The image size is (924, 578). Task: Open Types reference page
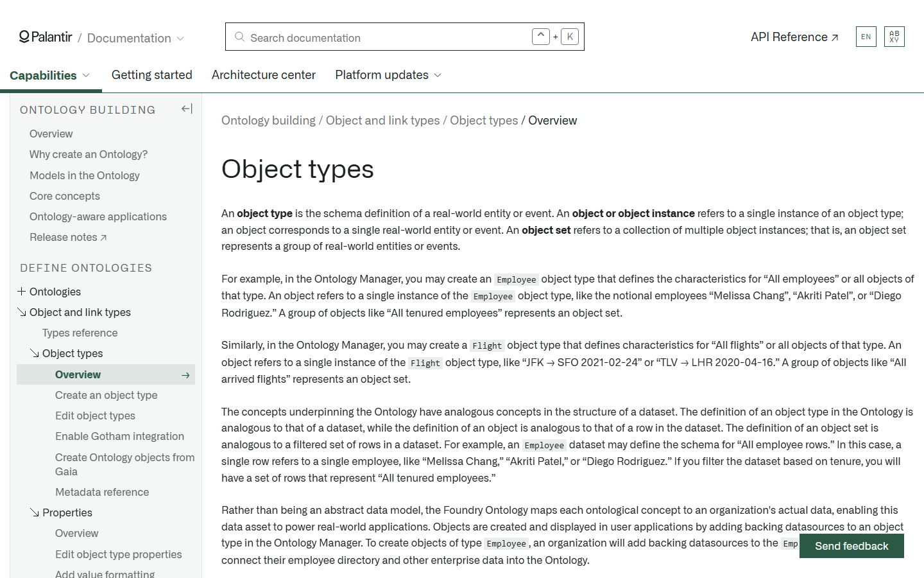coord(80,333)
